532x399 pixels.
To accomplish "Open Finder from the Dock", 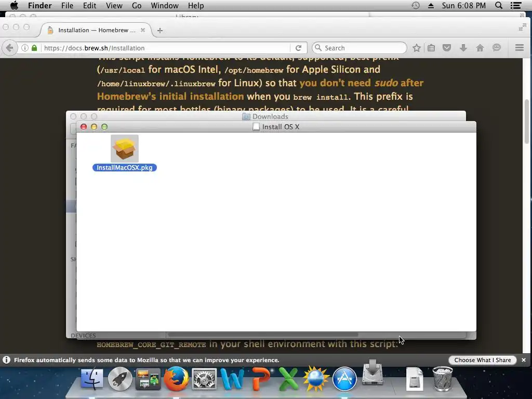I will (x=92, y=379).
